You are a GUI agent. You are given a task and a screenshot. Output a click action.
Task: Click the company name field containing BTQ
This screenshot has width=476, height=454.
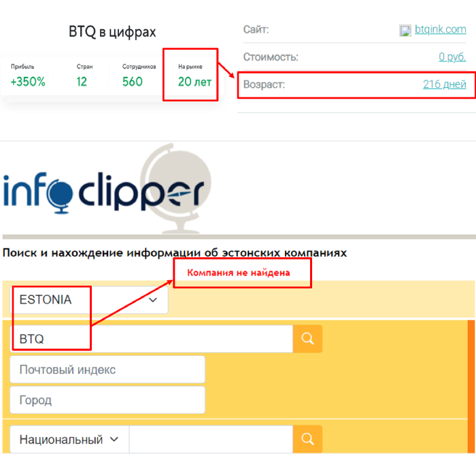tap(151, 339)
